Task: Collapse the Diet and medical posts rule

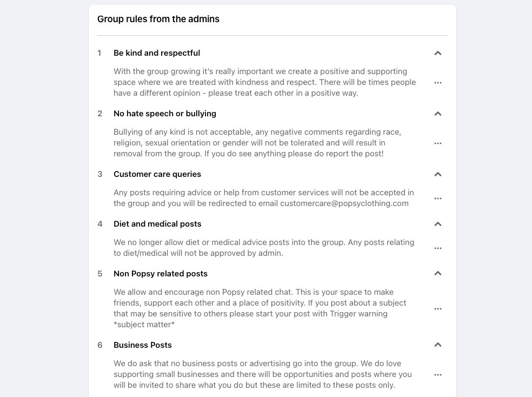Action: coord(438,224)
